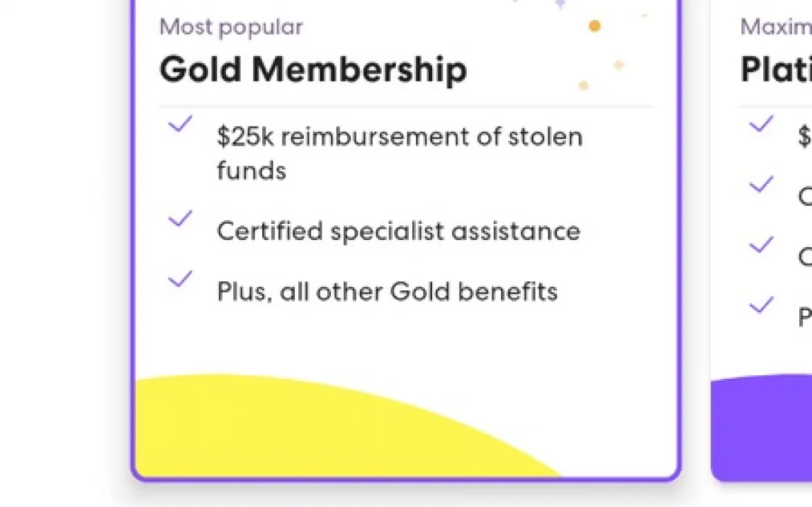Click the checkmark next to Certified specialist assistance

[180, 220]
